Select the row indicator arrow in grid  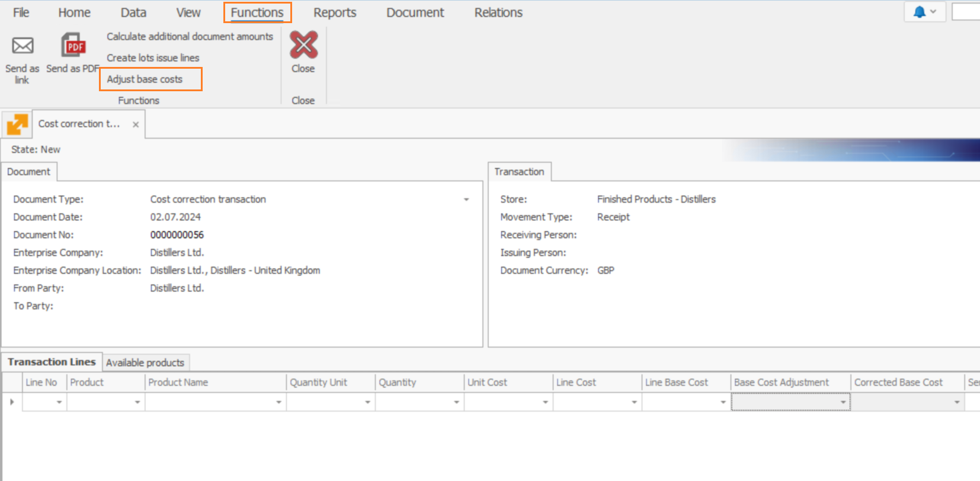pyautogui.click(x=12, y=402)
